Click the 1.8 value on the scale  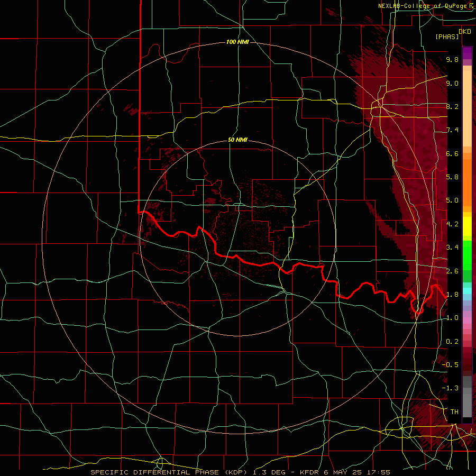click(x=452, y=295)
